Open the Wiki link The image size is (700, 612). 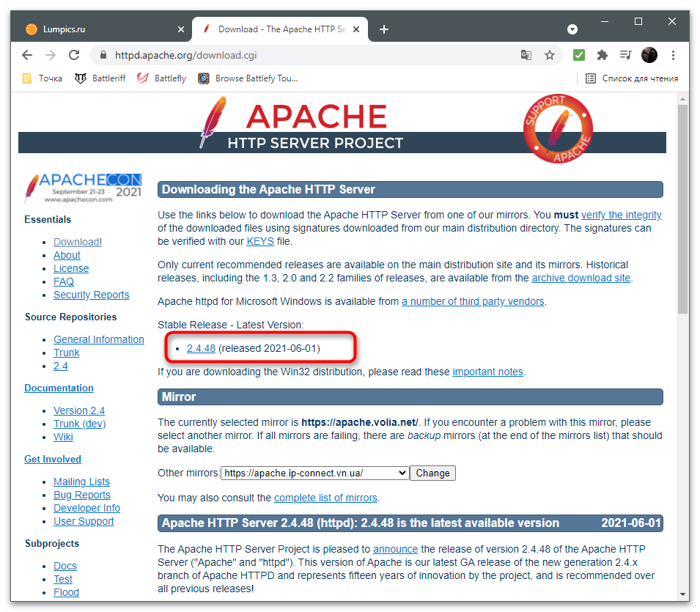click(63, 437)
